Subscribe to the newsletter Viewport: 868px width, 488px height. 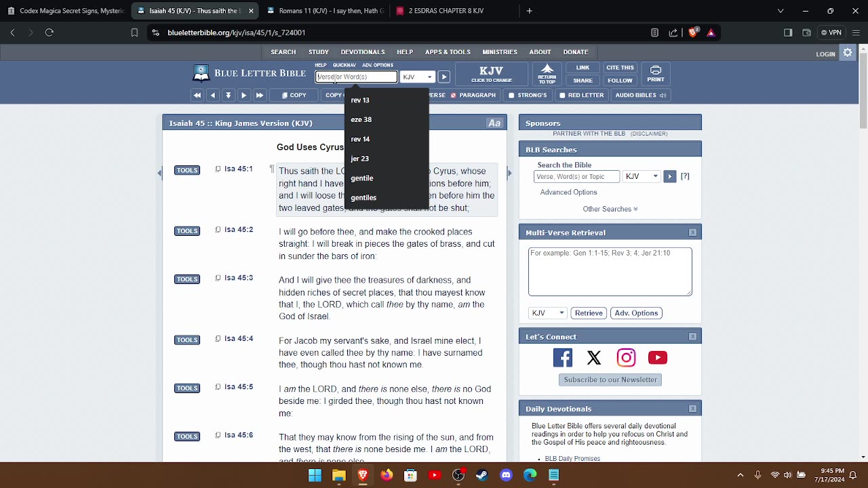coord(610,380)
